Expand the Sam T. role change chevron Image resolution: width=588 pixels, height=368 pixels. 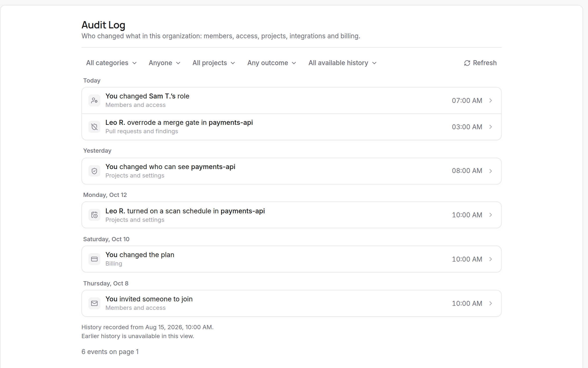(491, 100)
